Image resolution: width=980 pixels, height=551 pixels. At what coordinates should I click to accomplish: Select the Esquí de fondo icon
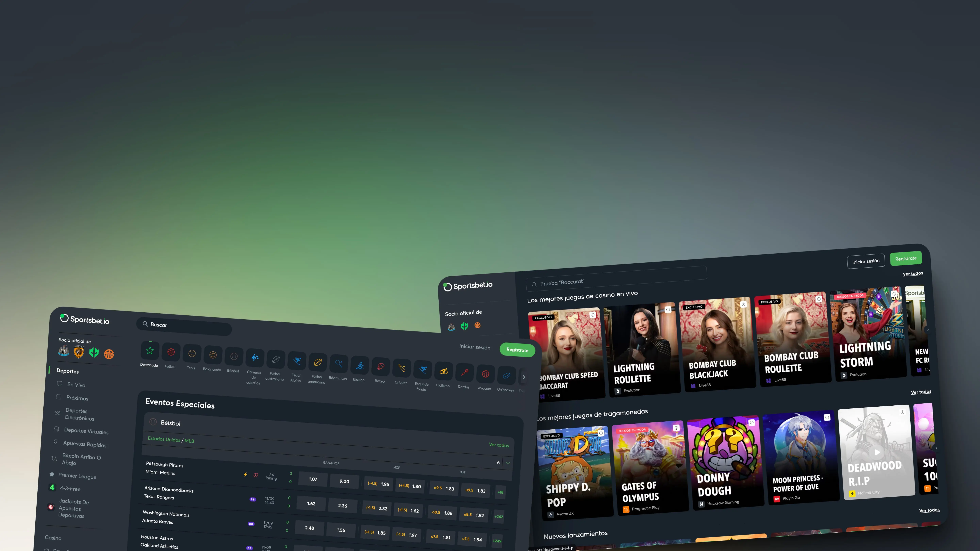click(423, 370)
